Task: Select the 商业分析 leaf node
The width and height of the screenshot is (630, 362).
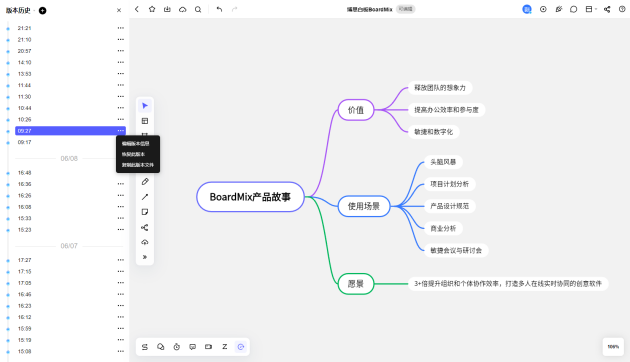Action: 443,228
